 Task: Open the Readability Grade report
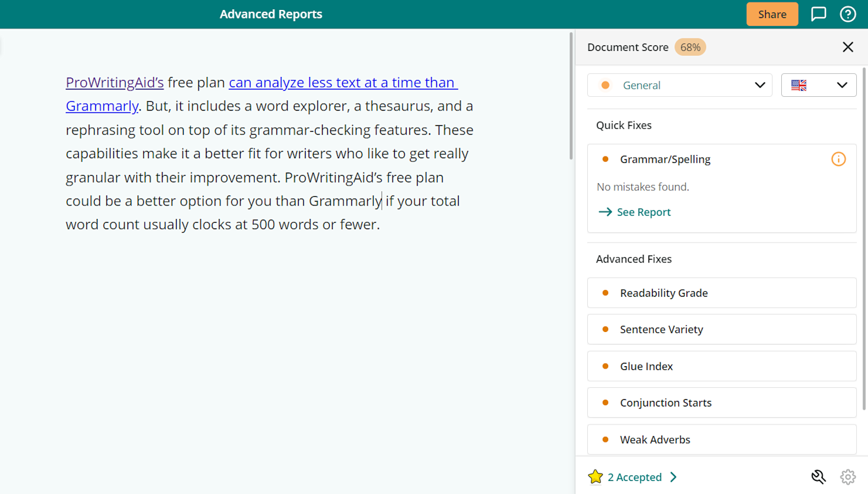(x=722, y=293)
